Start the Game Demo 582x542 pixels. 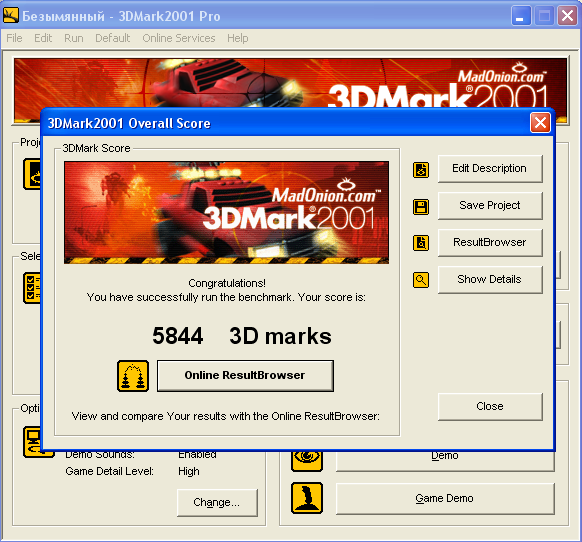click(x=445, y=498)
